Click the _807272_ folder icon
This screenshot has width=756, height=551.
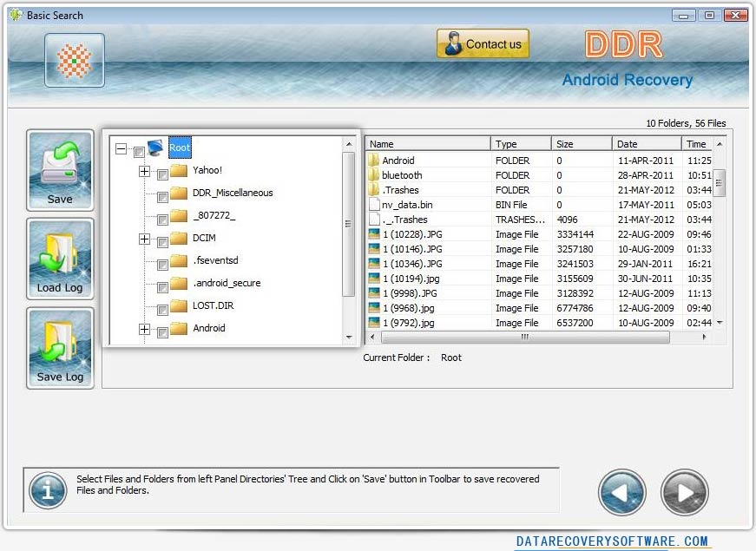179,215
